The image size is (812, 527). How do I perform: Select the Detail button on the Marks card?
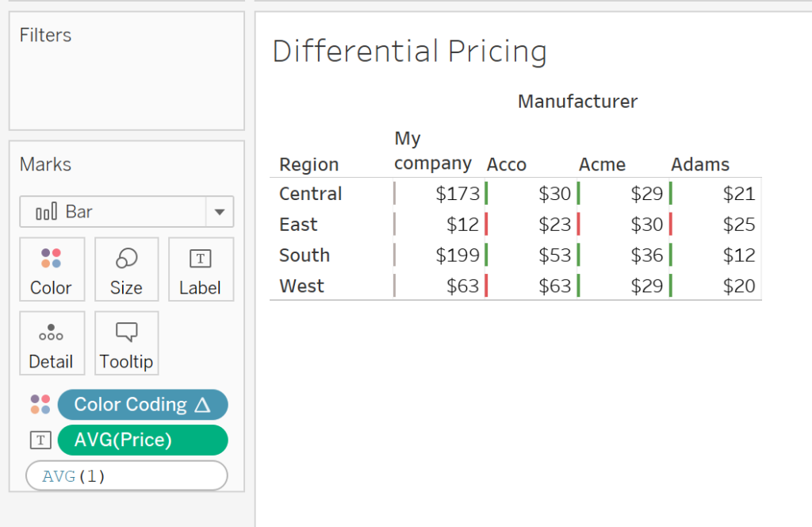[52, 343]
